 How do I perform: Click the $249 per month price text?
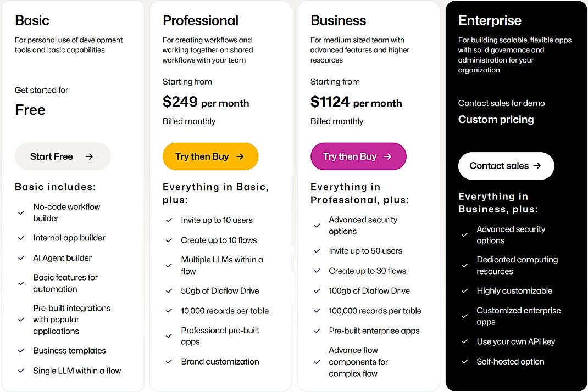206,102
